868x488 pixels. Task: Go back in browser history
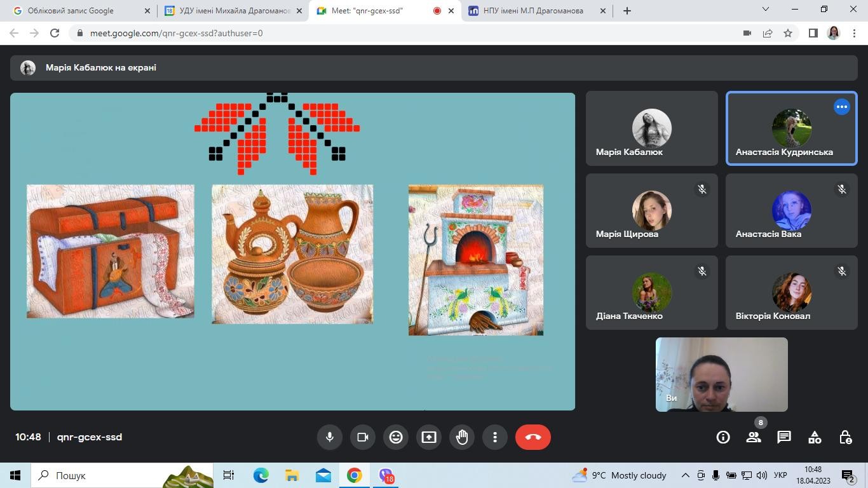(x=14, y=33)
